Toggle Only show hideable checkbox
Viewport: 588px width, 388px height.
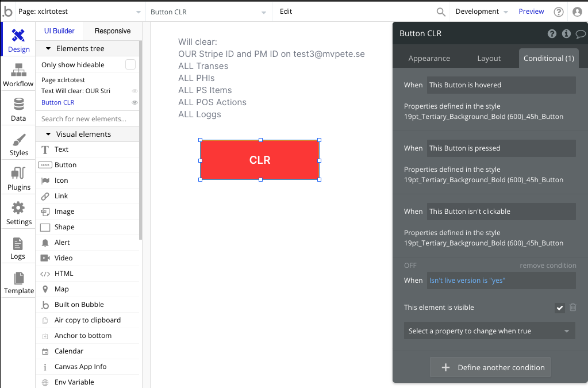130,64
